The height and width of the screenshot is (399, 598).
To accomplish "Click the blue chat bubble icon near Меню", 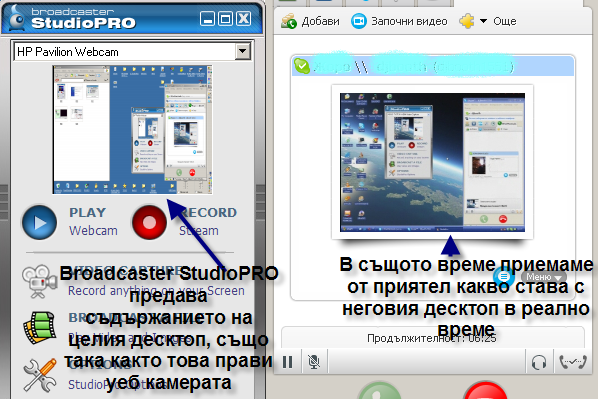I will [x=504, y=276].
